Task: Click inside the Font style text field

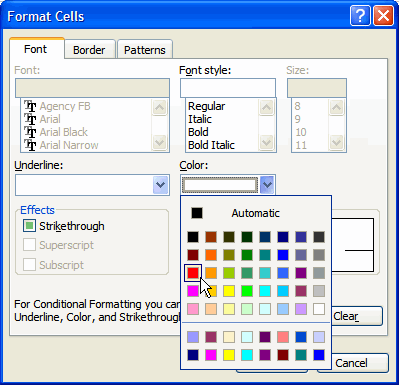Action: pyautogui.click(x=228, y=88)
